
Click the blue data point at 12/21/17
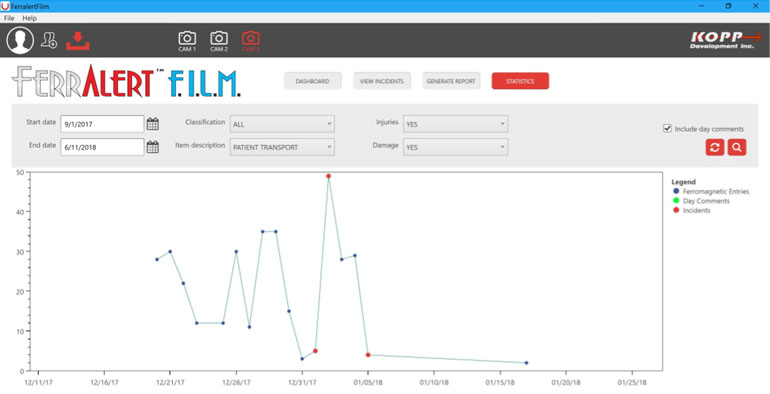click(170, 252)
